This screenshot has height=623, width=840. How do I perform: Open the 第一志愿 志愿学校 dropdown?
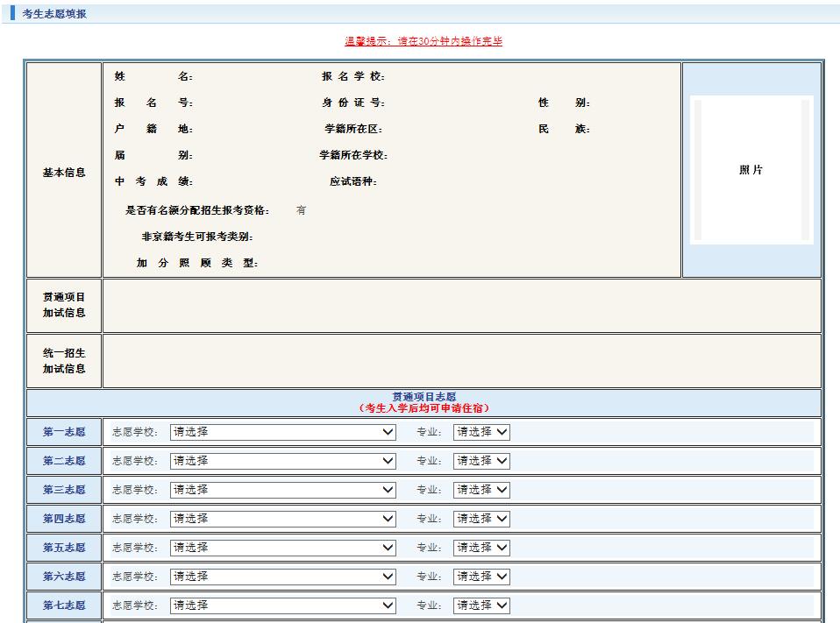(x=283, y=432)
